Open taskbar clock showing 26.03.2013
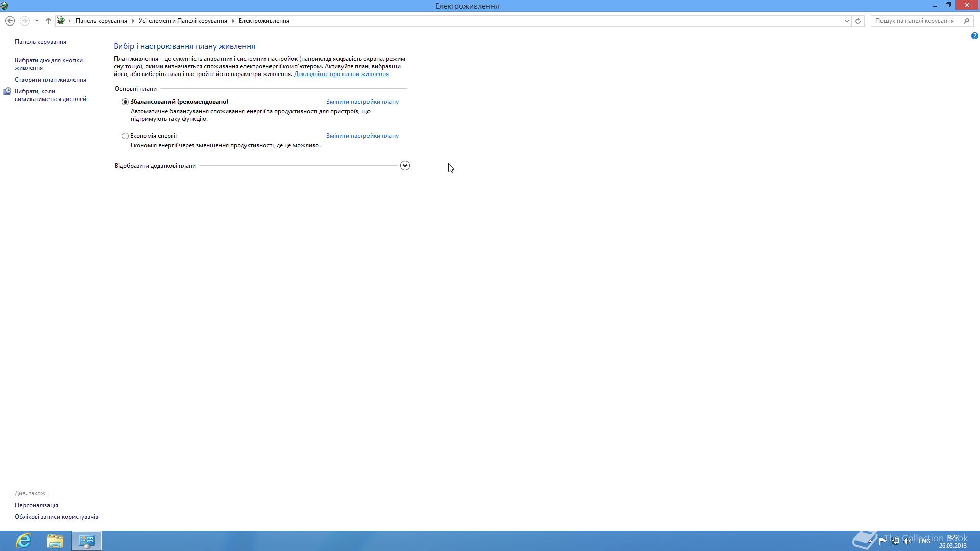This screenshot has height=551, width=980. 952,541
